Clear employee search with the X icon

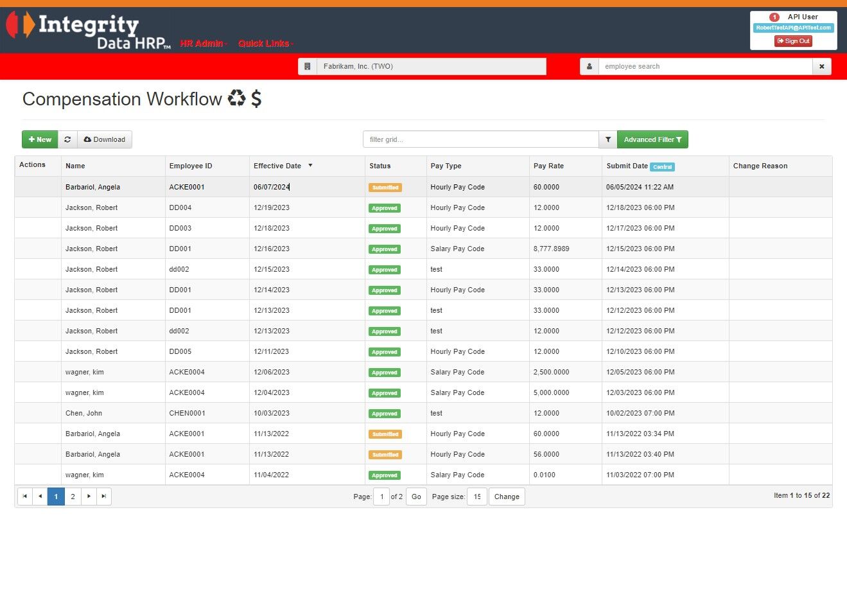[x=821, y=66]
